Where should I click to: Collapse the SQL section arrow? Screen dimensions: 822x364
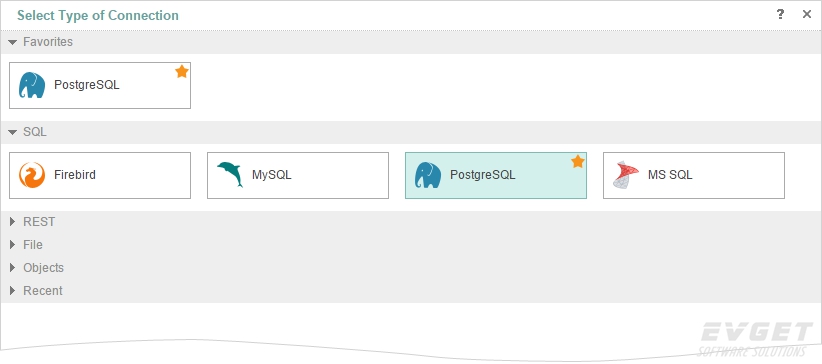(x=13, y=132)
